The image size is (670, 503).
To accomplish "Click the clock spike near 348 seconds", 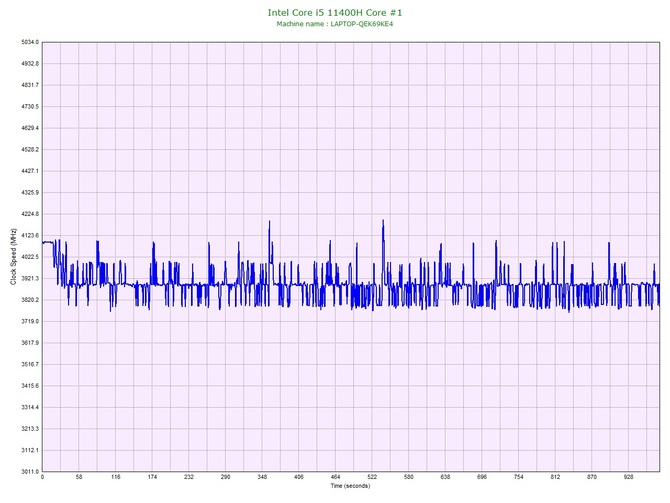I will 270,222.
